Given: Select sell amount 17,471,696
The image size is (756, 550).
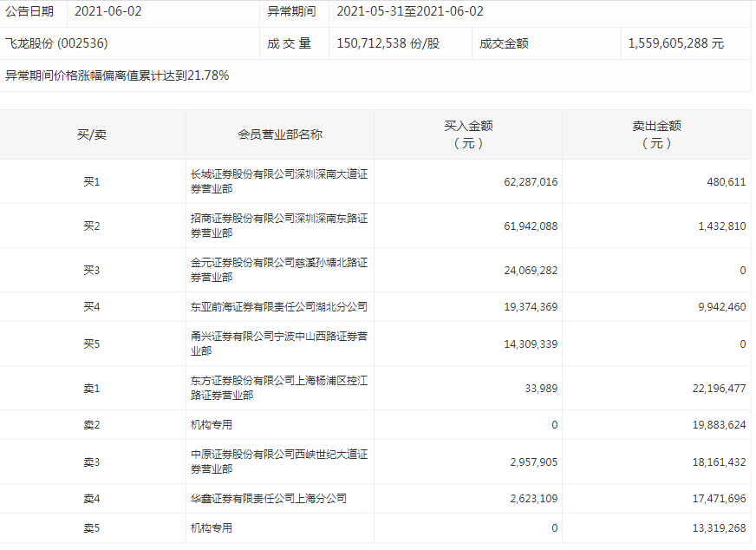Looking at the screenshot, I should point(719,498).
